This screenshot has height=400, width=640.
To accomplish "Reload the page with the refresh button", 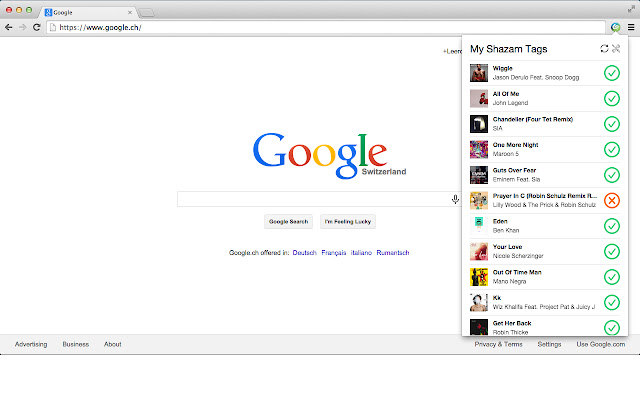I will pyautogui.click(x=36, y=27).
